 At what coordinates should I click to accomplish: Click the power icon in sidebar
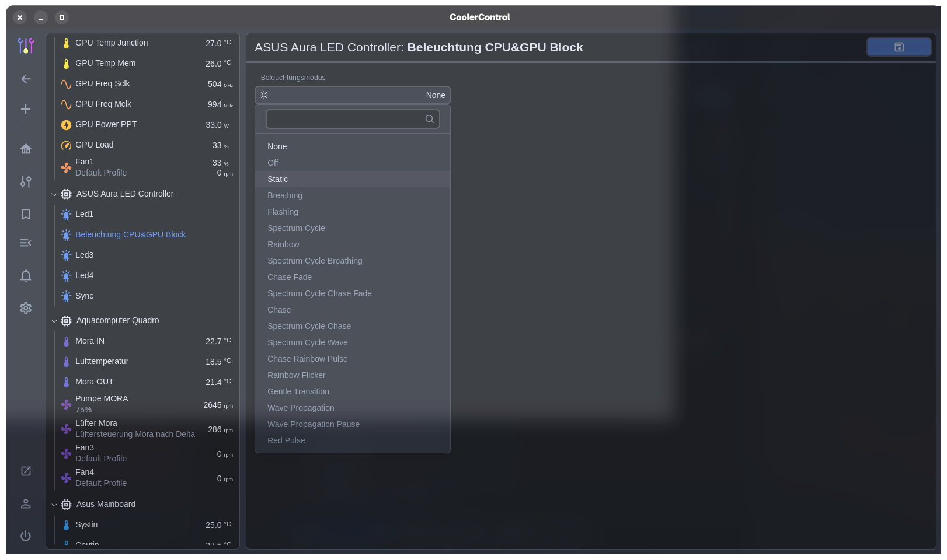tap(26, 535)
